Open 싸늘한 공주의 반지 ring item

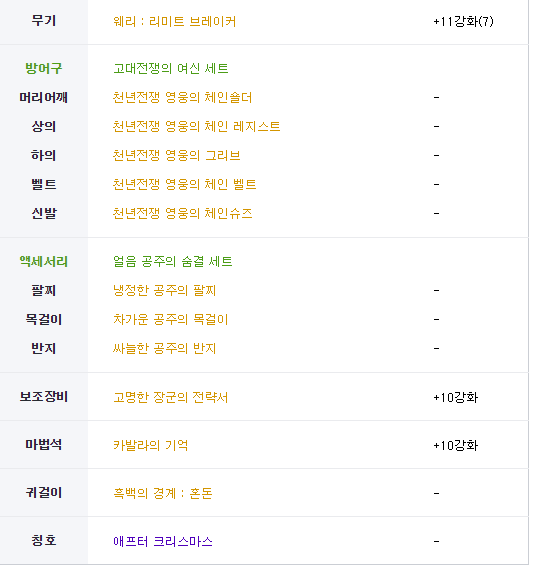pyautogui.click(x=164, y=348)
